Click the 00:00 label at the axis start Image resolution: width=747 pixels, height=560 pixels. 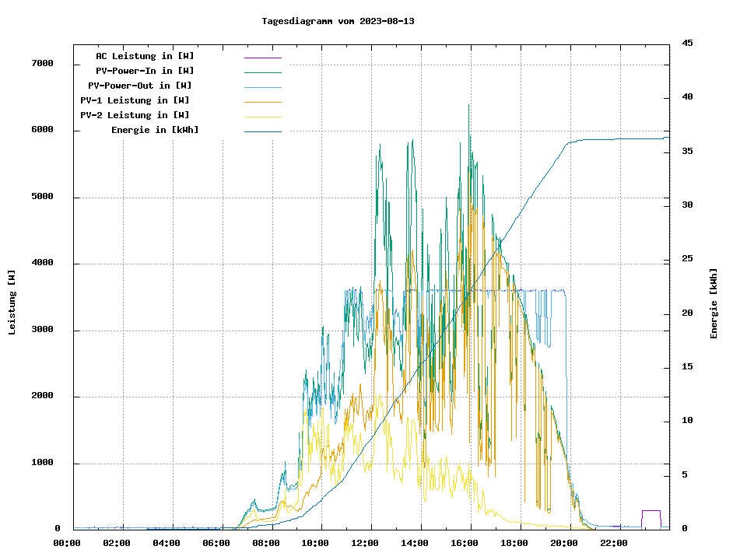(67, 543)
